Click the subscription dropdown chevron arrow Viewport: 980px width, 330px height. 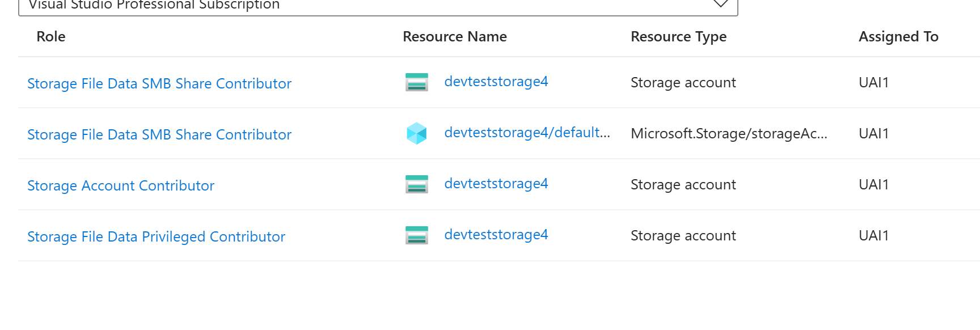720,4
